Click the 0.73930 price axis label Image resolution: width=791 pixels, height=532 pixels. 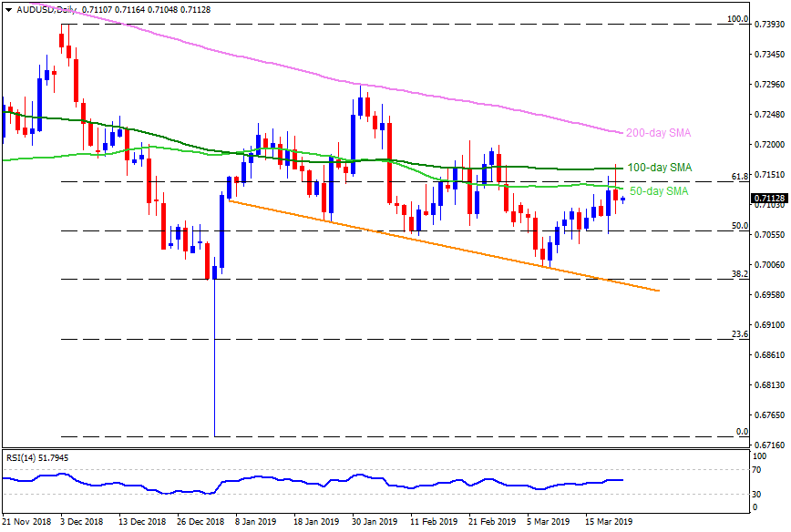point(771,26)
